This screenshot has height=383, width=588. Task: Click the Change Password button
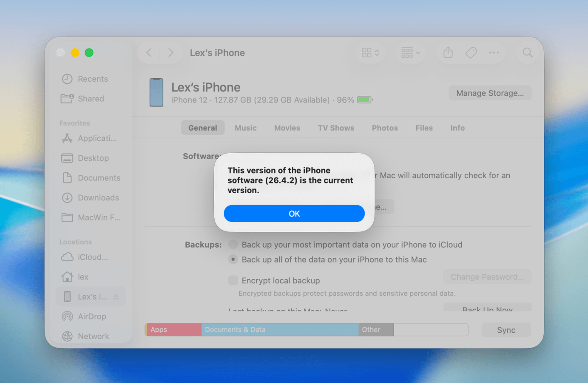[487, 277]
